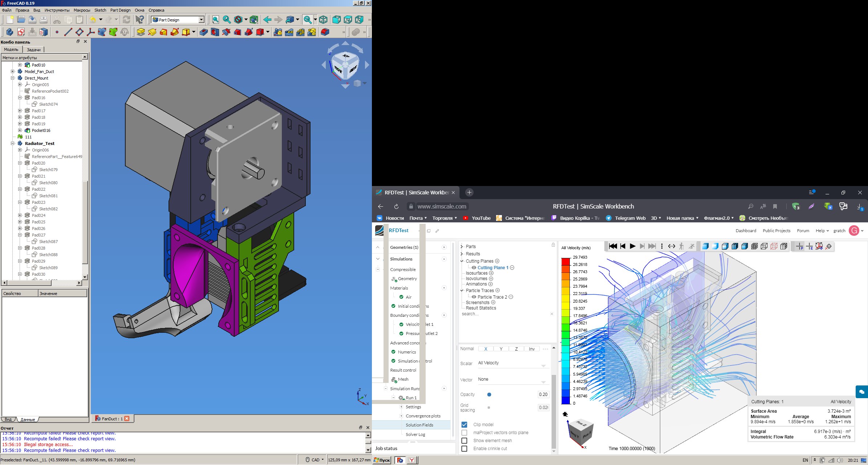Click pick point P crosshair icon
This screenshot has width=868, height=465.
pyautogui.click(x=799, y=246)
